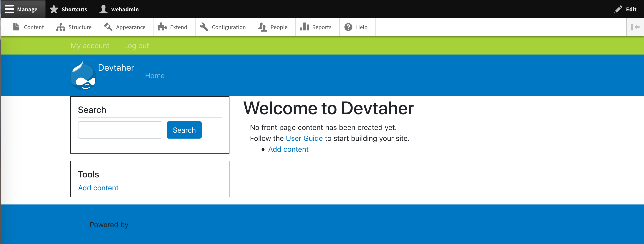This screenshot has width=644, height=244.
Task: Open Appearance via the paintbrush icon
Action: (108, 27)
